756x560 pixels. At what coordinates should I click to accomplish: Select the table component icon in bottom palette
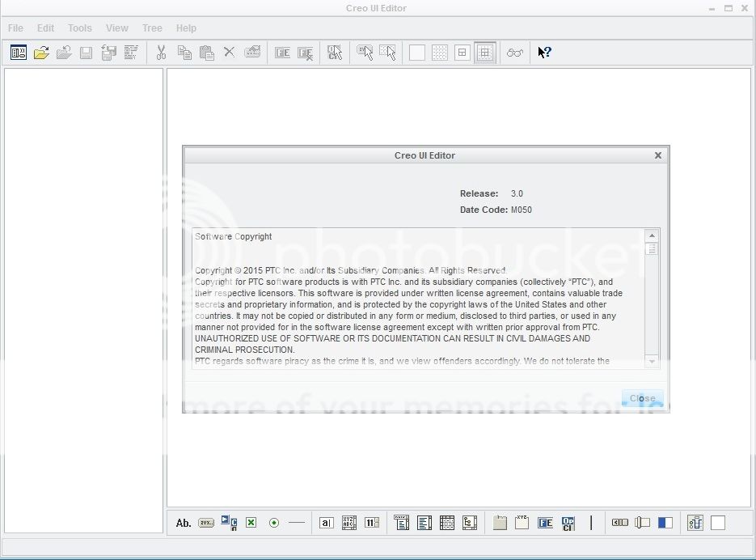447,523
